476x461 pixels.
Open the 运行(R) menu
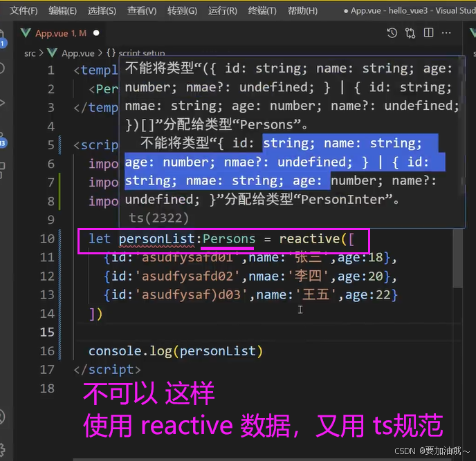pos(223,11)
